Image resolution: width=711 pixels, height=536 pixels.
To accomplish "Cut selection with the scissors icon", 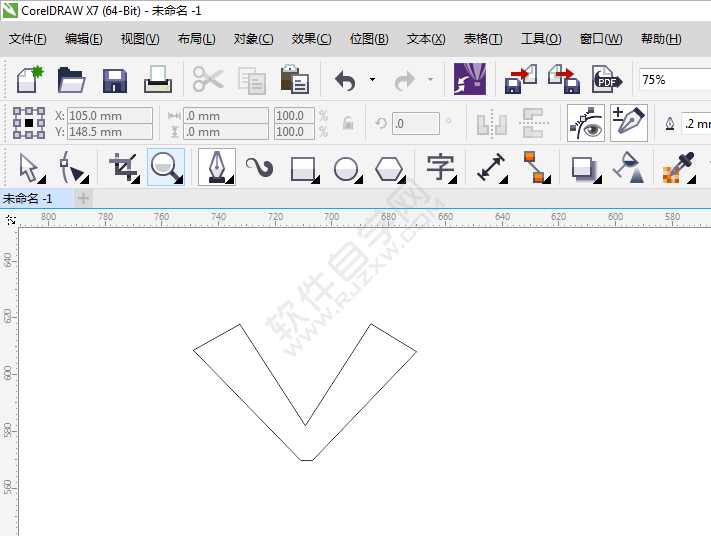I will point(208,79).
